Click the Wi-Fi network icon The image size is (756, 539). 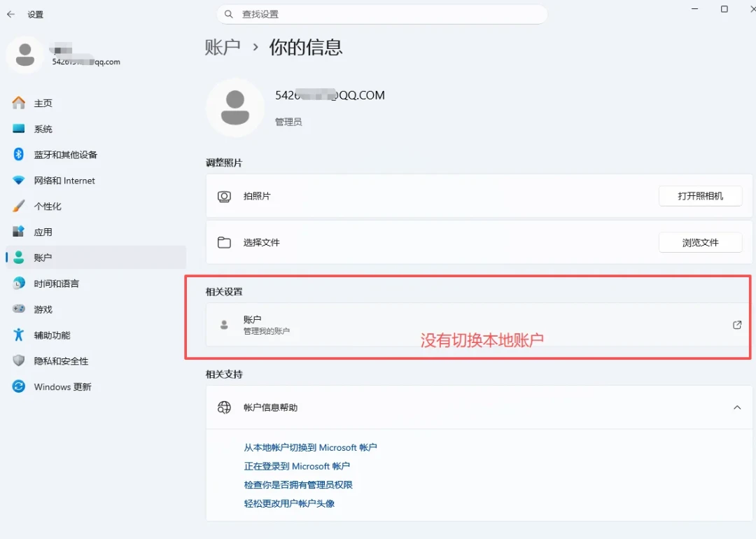click(x=19, y=181)
